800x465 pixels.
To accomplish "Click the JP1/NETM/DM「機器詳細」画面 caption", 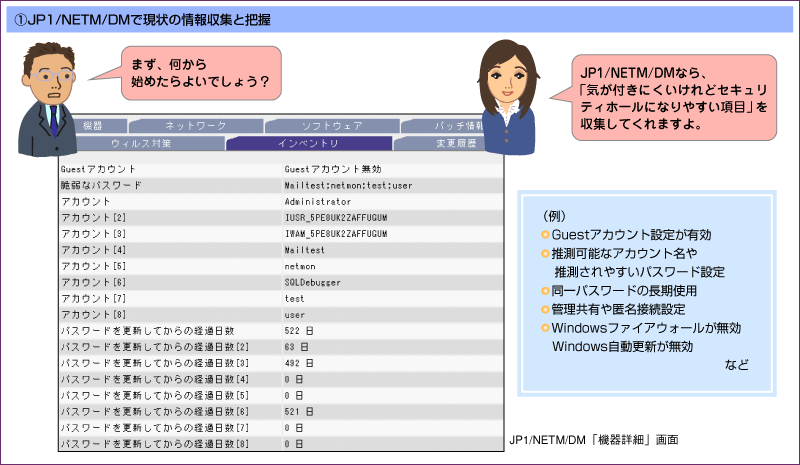I will click(x=594, y=439).
